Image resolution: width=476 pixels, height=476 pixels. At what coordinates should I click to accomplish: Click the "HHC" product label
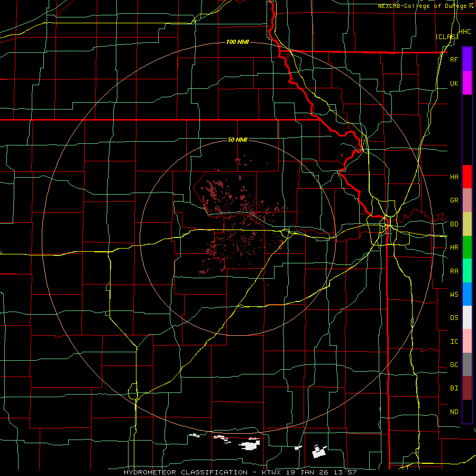click(464, 32)
